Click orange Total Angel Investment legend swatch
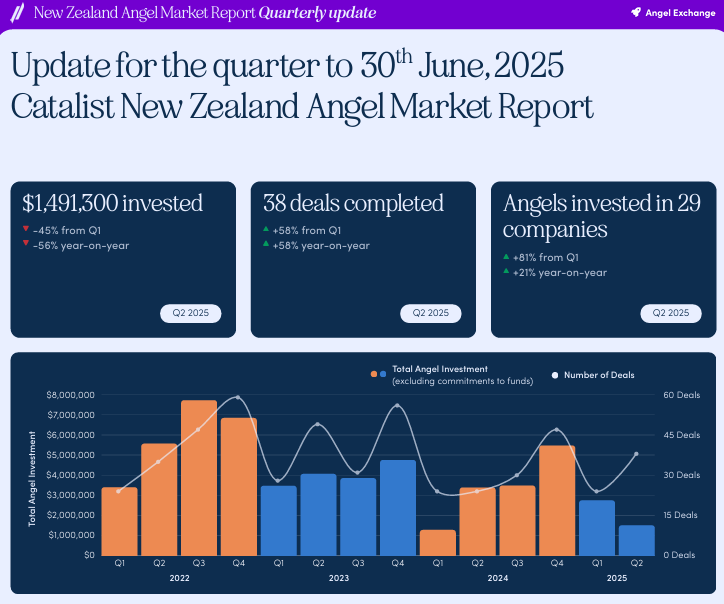This screenshot has height=604, width=724. [x=374, y=374]
